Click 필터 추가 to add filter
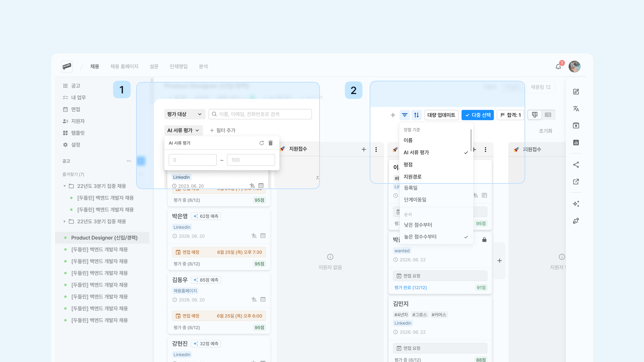 (x=223, y=130)
